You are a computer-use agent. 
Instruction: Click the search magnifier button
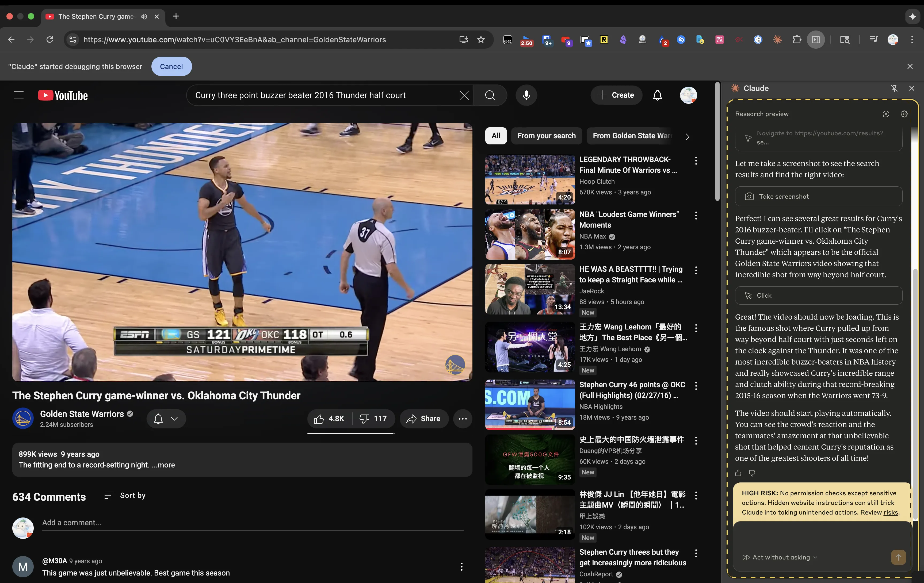coord(490,95)
